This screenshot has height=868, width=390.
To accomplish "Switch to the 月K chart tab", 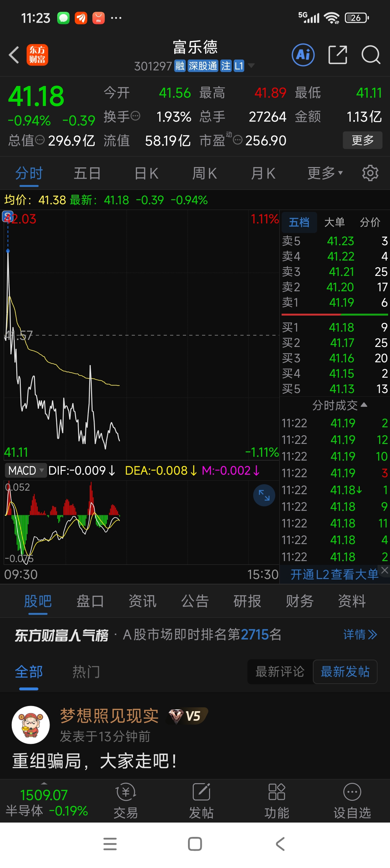I will click(263, 173).
